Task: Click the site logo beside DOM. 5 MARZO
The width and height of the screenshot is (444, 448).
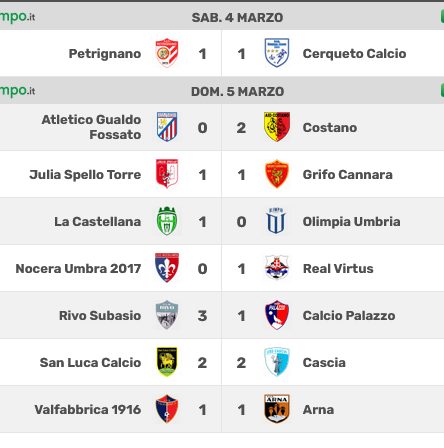Action: 17,90
